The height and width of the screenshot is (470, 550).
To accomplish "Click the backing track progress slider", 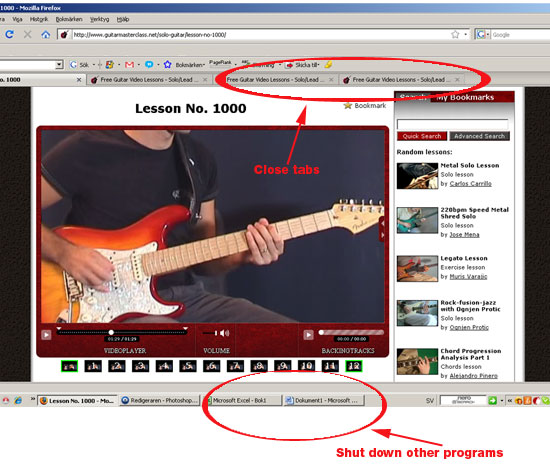I will point(351,332).
